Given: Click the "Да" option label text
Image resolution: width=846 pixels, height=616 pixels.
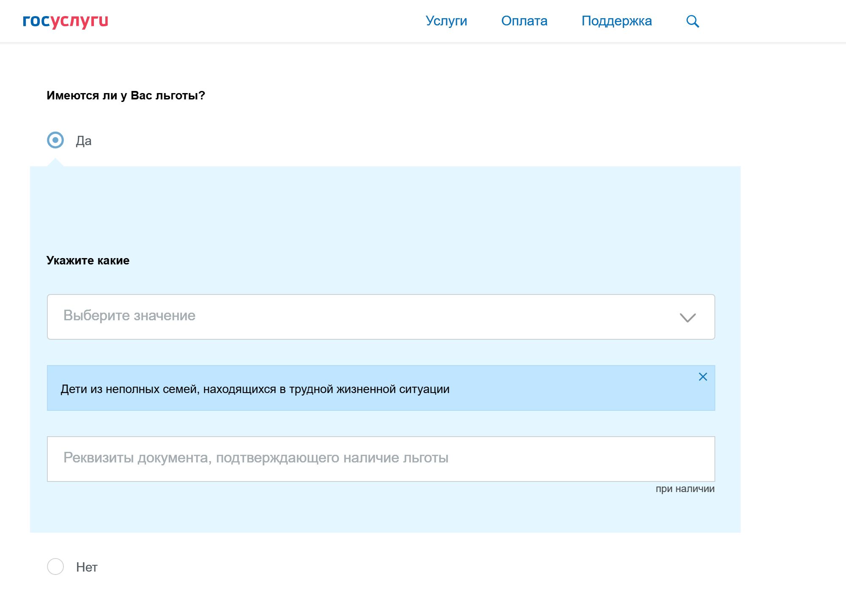Looking at the screenshot, I should (x=84, y=141).
